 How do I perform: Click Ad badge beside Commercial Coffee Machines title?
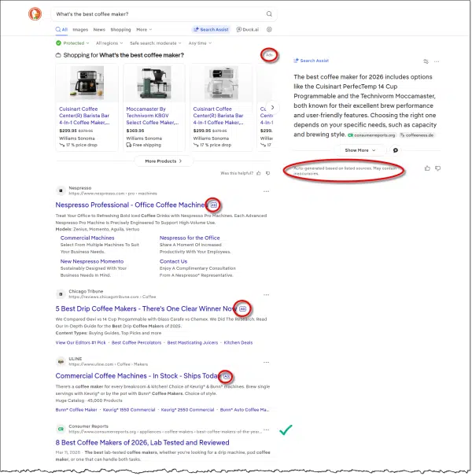click(226, 376)
